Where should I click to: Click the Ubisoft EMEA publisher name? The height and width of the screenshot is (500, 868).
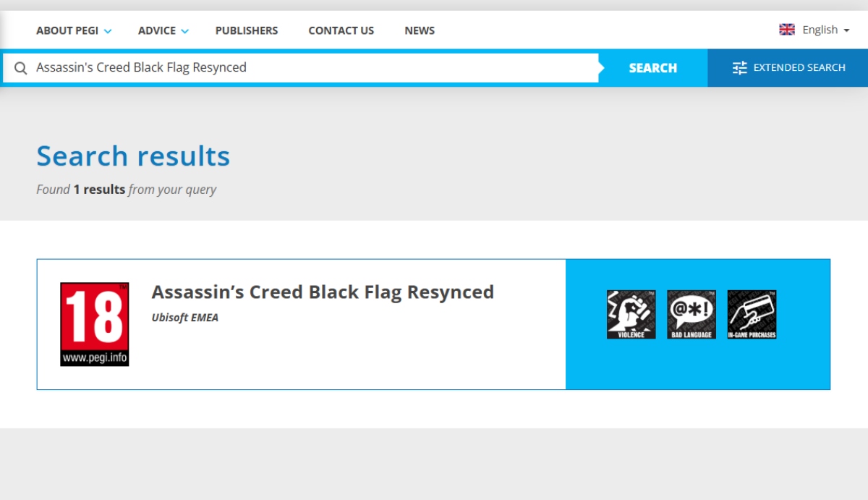[184, 317]
